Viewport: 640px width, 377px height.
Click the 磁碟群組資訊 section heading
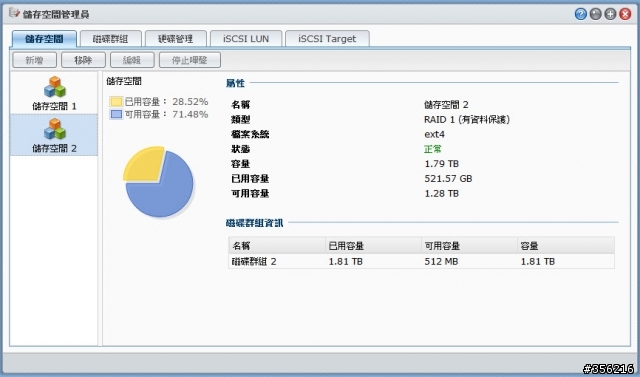[x=254, y=223]
